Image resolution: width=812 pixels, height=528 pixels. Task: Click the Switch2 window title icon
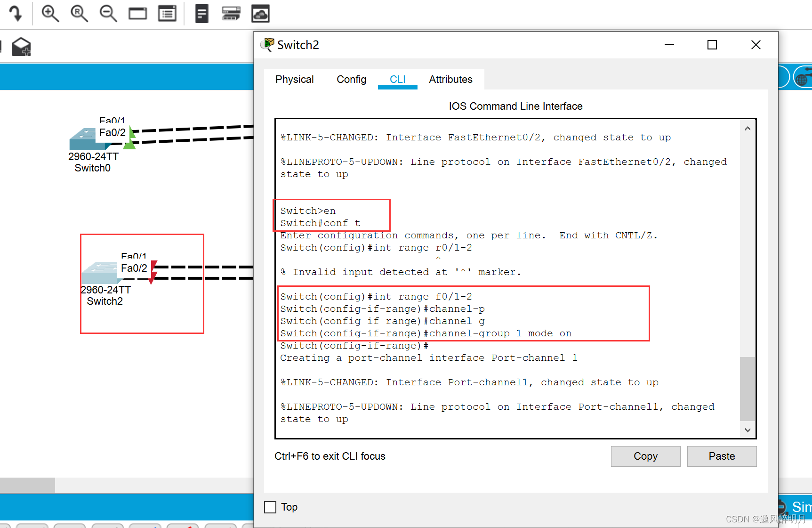[x=268, y=45]
